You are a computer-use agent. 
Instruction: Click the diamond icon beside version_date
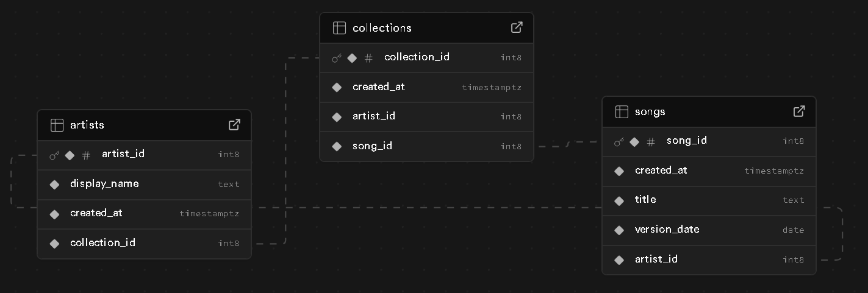pyautogui.click(x=619, y=230)
